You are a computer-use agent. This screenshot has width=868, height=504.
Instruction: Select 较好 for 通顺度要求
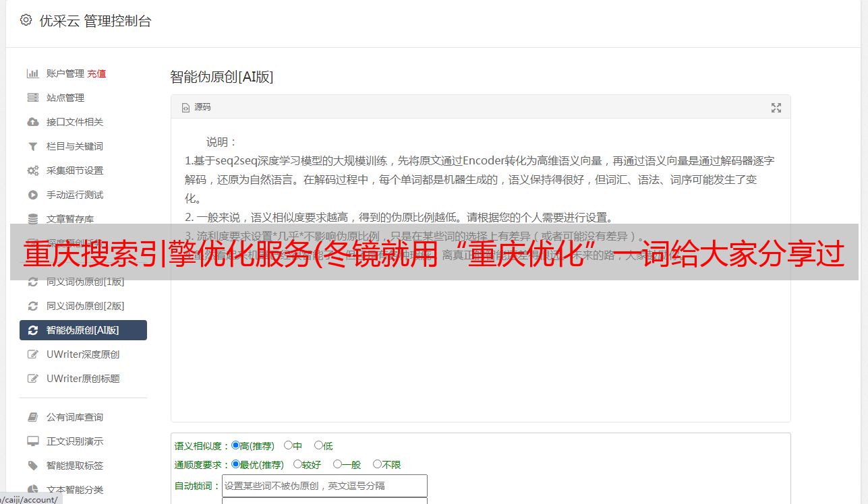coord(297,464)
